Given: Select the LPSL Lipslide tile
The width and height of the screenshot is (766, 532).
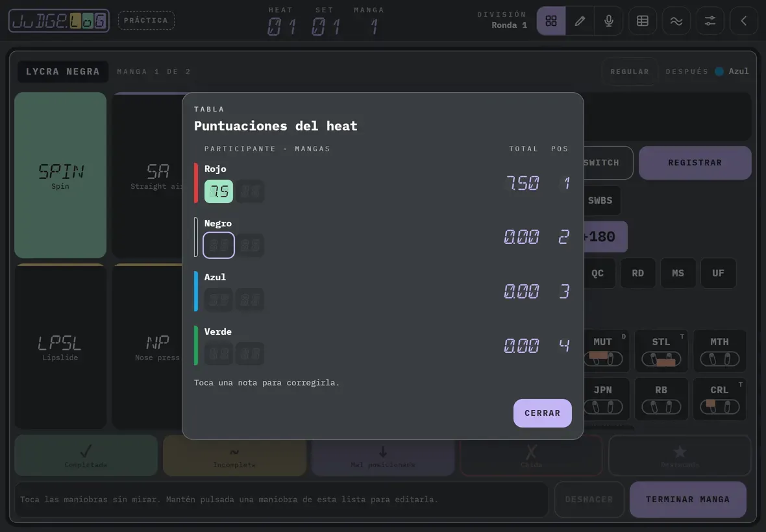Looking at the screenshot, I should (60, 347).
